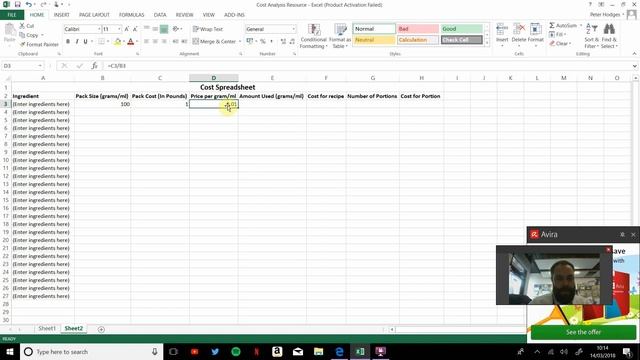
Task: Open Format as Table gallery
Action: click(340, 36)
